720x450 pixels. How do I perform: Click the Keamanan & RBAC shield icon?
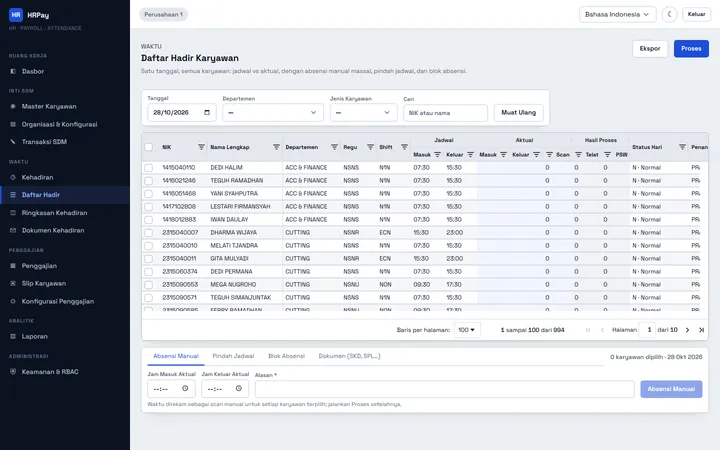tap(13, 372)
